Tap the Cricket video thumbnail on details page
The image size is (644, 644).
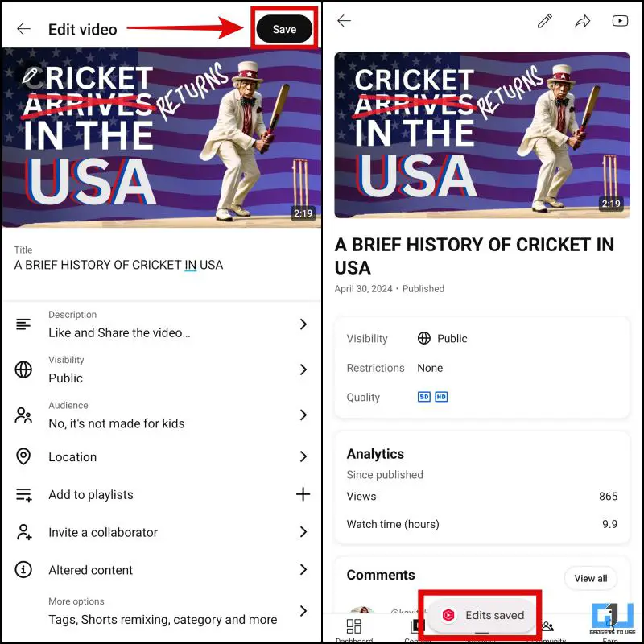click(x=481, y=134)
